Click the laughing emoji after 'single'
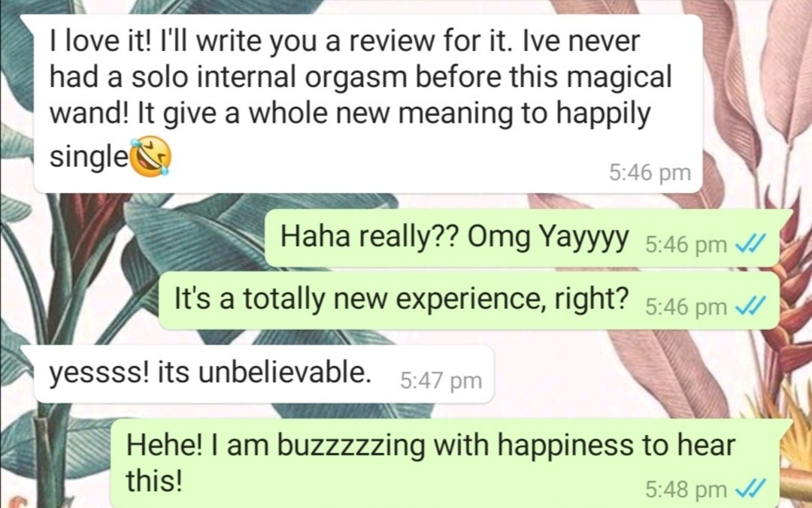The height and width of the screenshot is (508, 812). point(150,157)
